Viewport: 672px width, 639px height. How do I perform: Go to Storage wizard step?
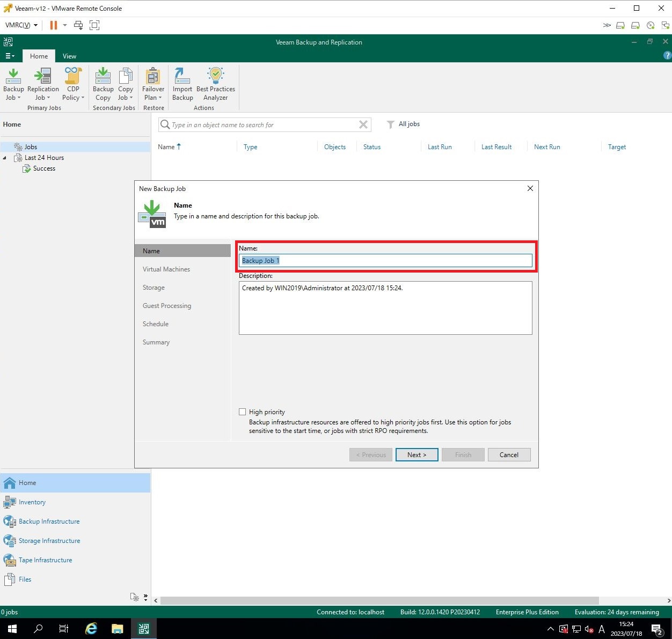pos(154,288)
